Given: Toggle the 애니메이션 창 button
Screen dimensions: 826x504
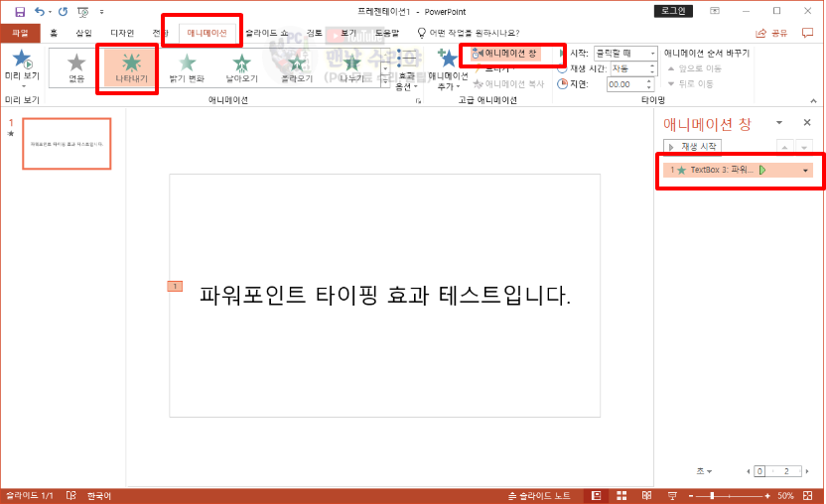Looking at the screenshot, I should 506,54.
